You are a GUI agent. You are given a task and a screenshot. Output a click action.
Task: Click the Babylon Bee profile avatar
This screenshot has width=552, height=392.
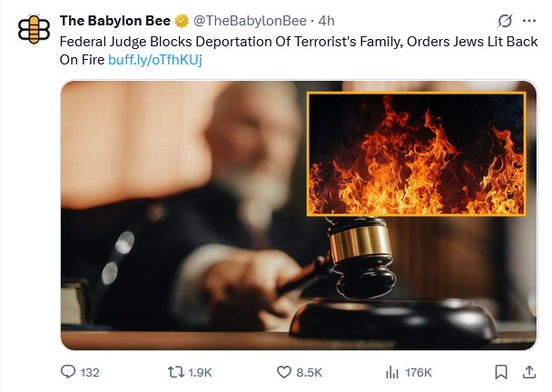click(x=34, y=30)
